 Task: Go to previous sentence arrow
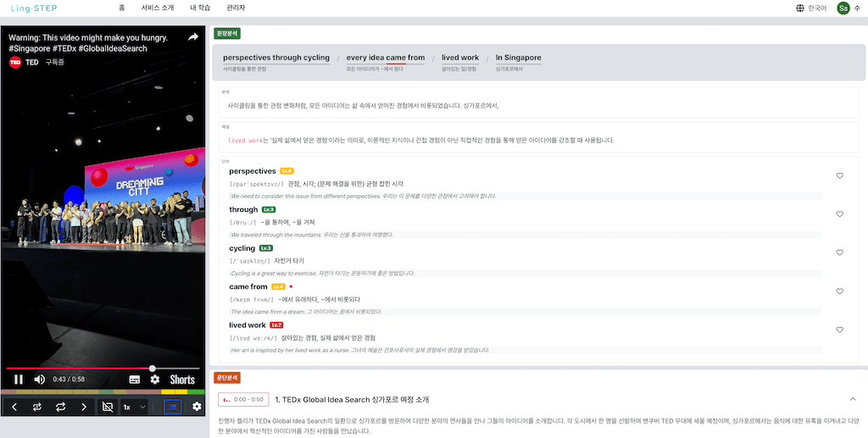(x=14, y=407)
